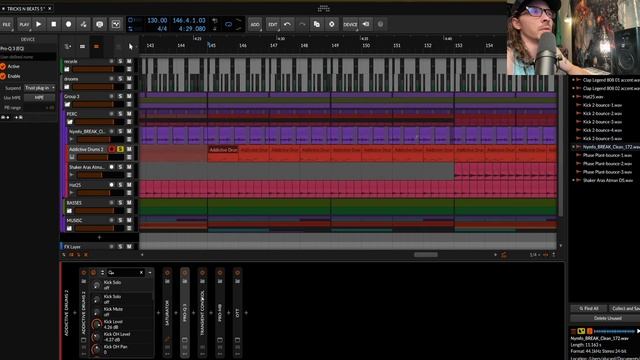Image resolution: width=640 pixels, height=360 pixels.
Task: Toggle automation write button in transport
Action: (83, 24)
